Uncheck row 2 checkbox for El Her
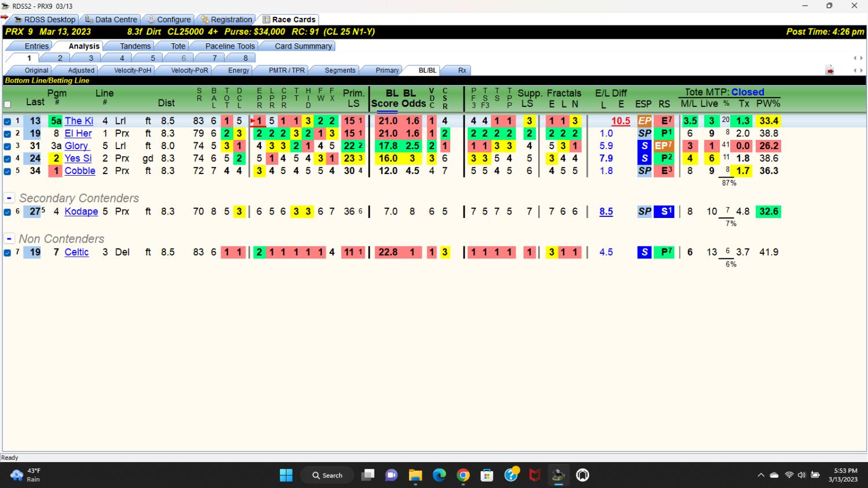 (8, 134)
